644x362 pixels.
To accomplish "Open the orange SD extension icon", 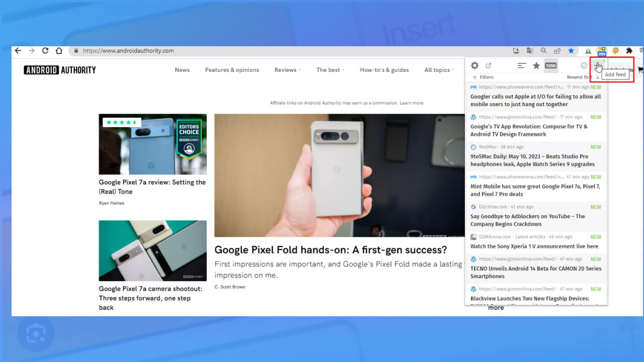I will [615, 51].
